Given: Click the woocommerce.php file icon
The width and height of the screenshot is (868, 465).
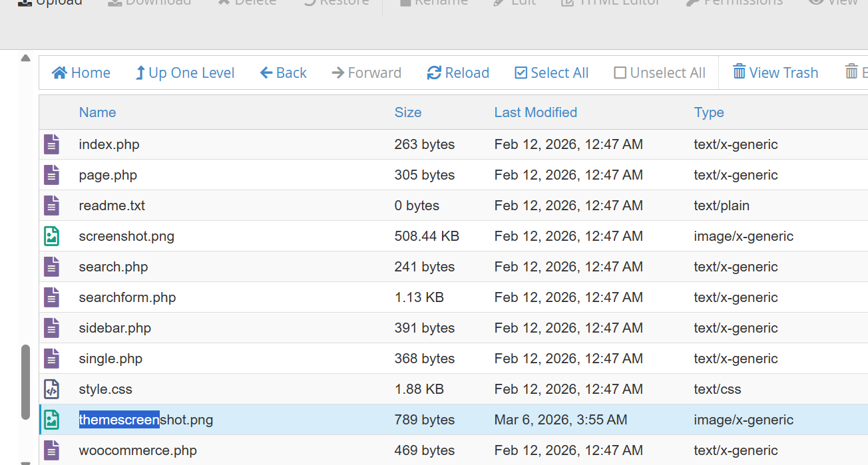Looking at the screenshot, I should coord(52,450).
